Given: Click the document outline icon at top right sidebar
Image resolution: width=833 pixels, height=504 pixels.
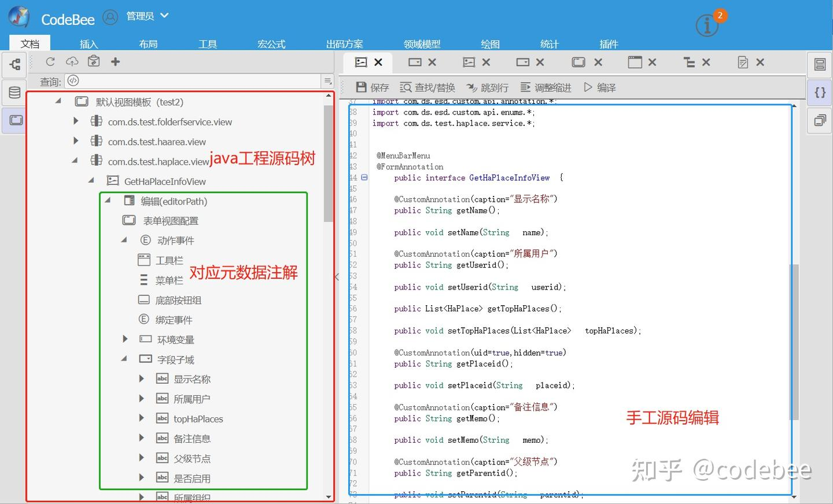Looking at the screenshot, I should [819, 65].
